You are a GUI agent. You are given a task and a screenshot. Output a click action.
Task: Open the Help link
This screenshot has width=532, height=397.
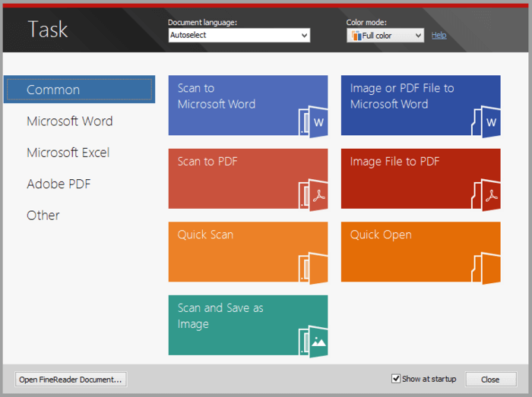tap(439, 36)
